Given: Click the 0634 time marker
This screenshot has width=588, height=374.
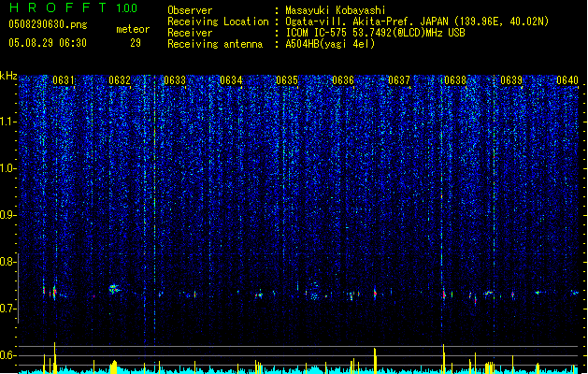Looking at the screenshot, I should coord(231,80).
